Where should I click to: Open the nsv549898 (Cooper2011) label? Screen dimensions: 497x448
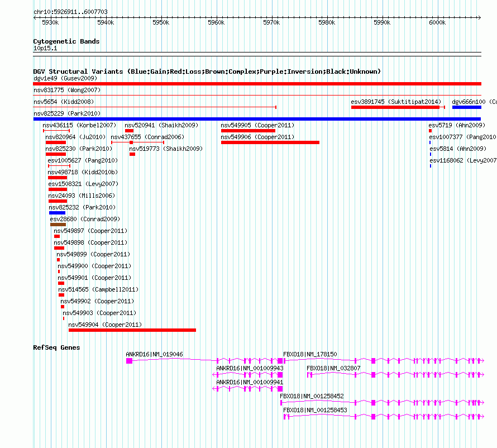(90, 242)
